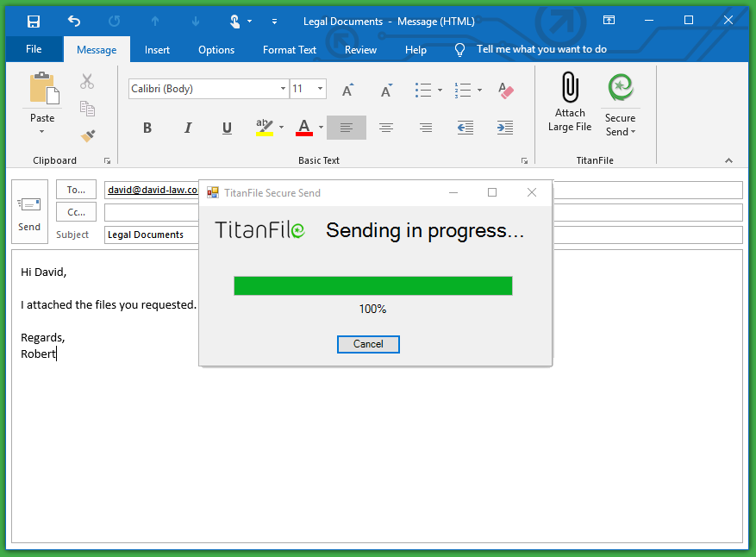Viewport: 756px width, 557px height.
Task: Apply bullet list formatting
Action: click(423, 91)
